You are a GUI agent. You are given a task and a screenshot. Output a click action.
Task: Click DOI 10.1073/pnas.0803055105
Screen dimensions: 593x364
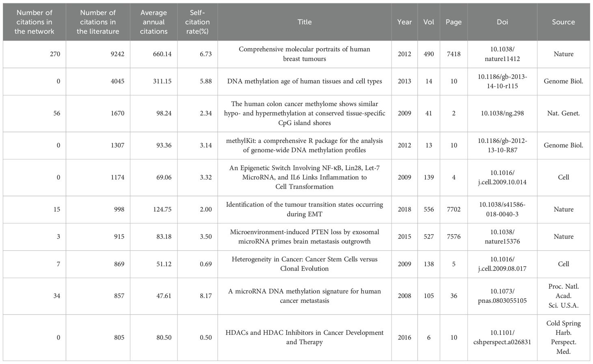point(502,296)
